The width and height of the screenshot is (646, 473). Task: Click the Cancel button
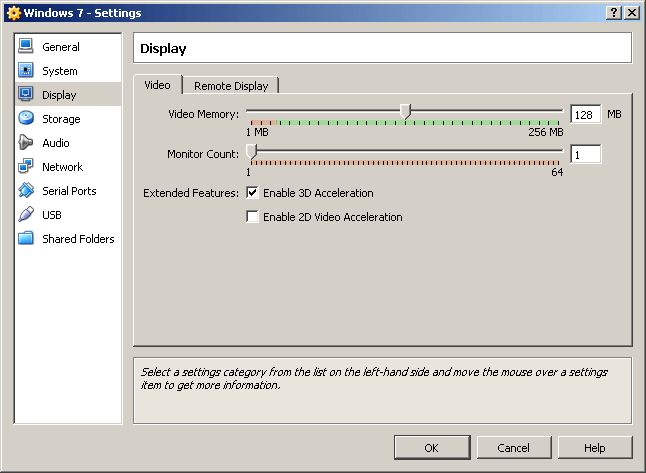[x=514, y=447]
